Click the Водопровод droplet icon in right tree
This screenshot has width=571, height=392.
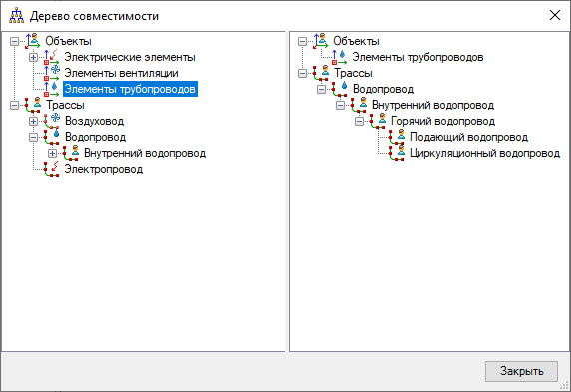click(340, 89)
